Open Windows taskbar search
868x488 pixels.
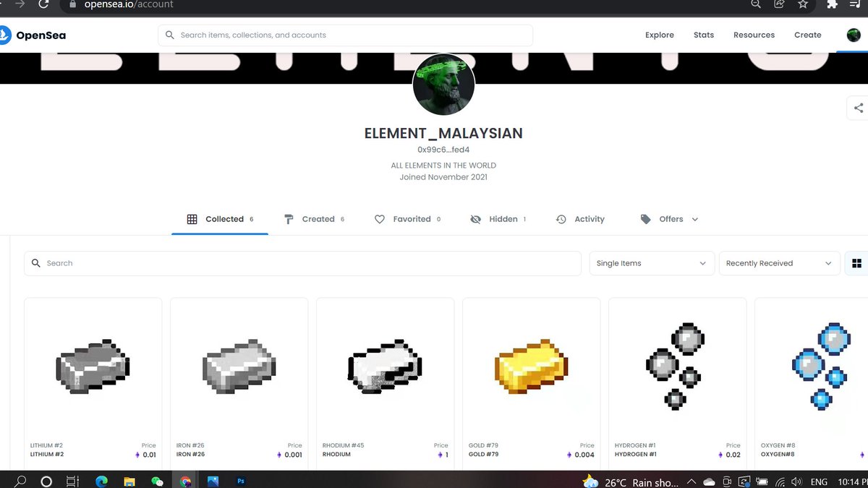coord(20,481)
